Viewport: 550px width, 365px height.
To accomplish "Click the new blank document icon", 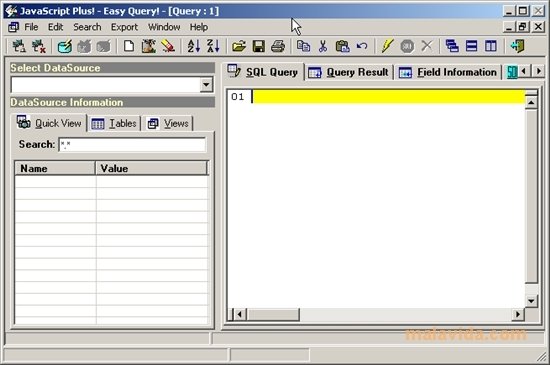I will 129,46.
